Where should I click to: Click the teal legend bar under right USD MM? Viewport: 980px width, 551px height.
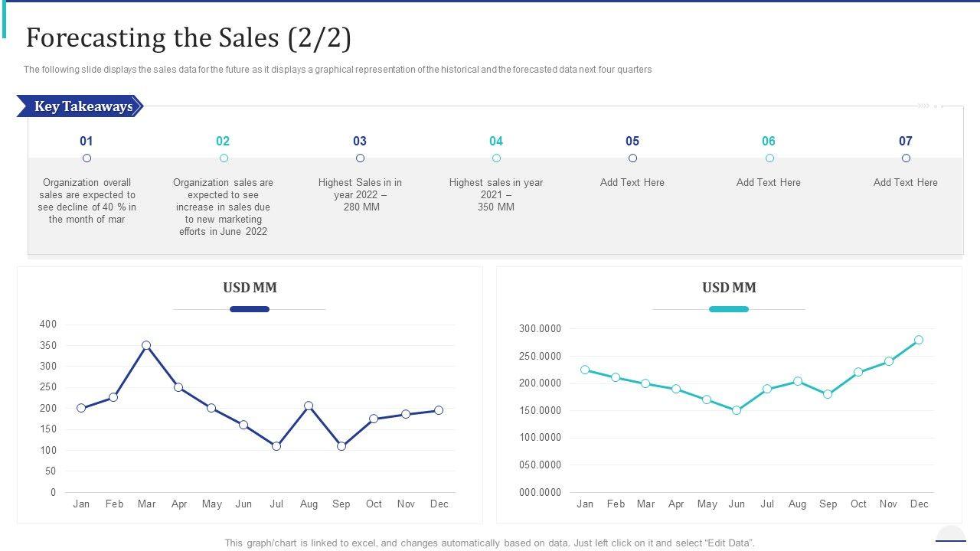point(729,309)
